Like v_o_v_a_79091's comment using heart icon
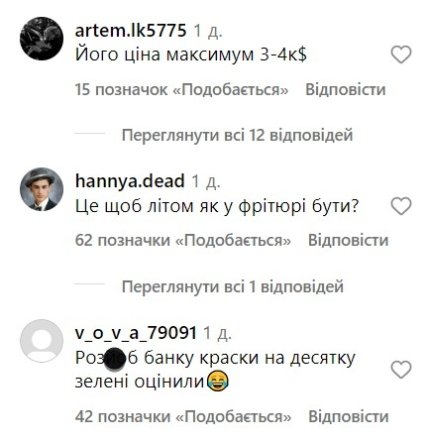This screenshot has width=428, height=441. [x=401, y=370]
